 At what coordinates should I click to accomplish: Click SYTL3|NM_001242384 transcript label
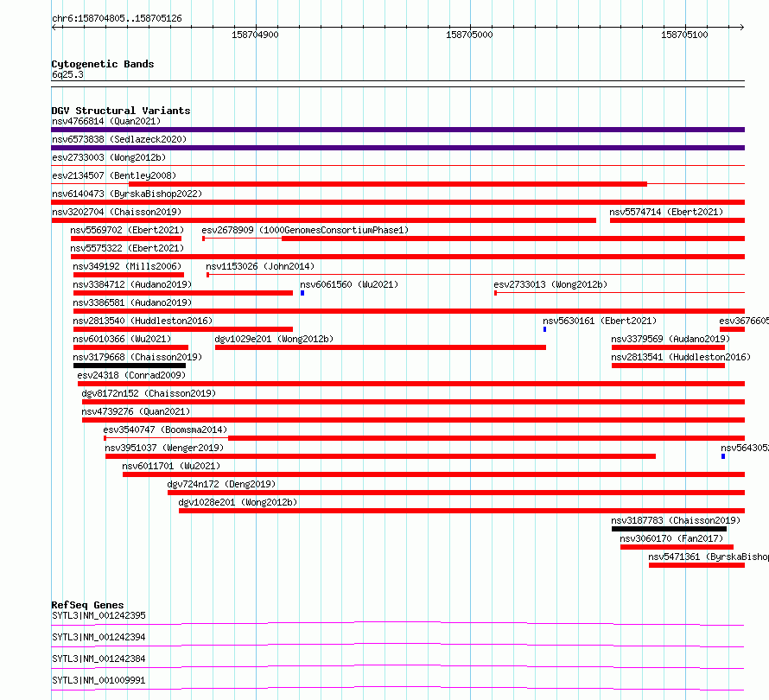click(x=99, y=659)
